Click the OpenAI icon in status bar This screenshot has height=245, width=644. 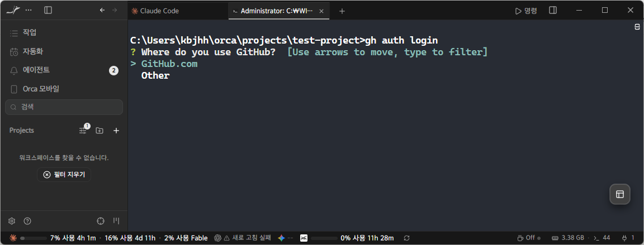click(217, 238)
